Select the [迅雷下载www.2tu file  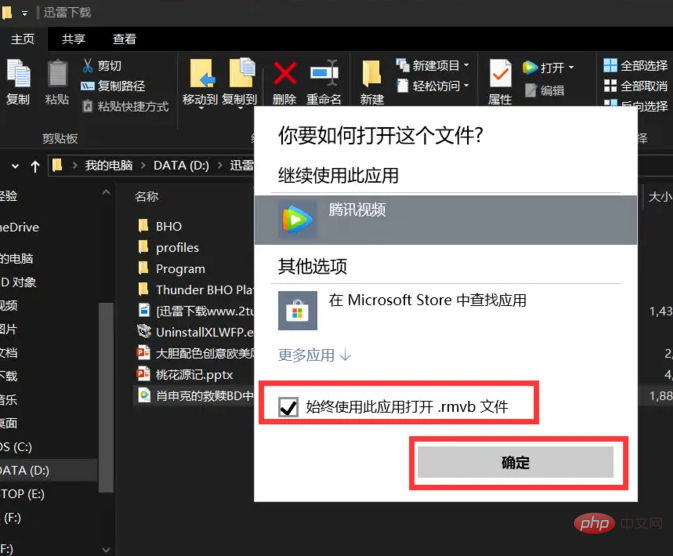(x=196, y=311)
